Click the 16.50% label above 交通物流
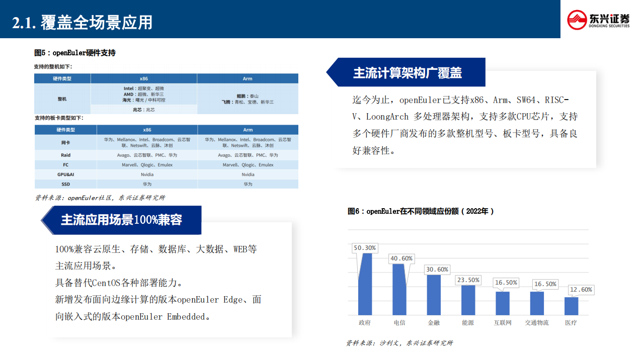The width and height of the screenshot is (644, 362). coord(545,284)
